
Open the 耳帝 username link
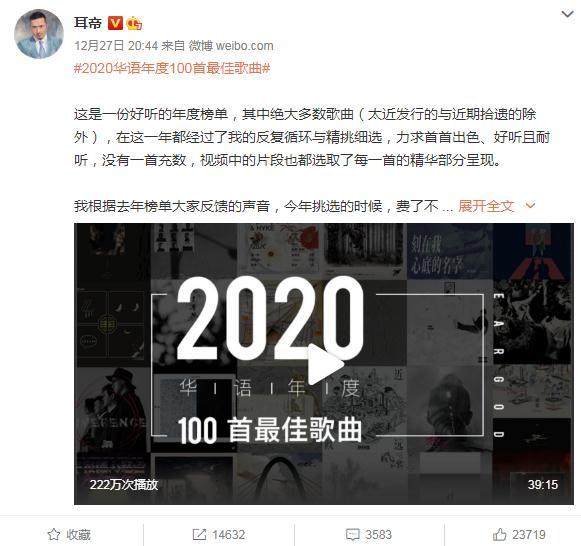pyautogui.click(x=88, y=23)
